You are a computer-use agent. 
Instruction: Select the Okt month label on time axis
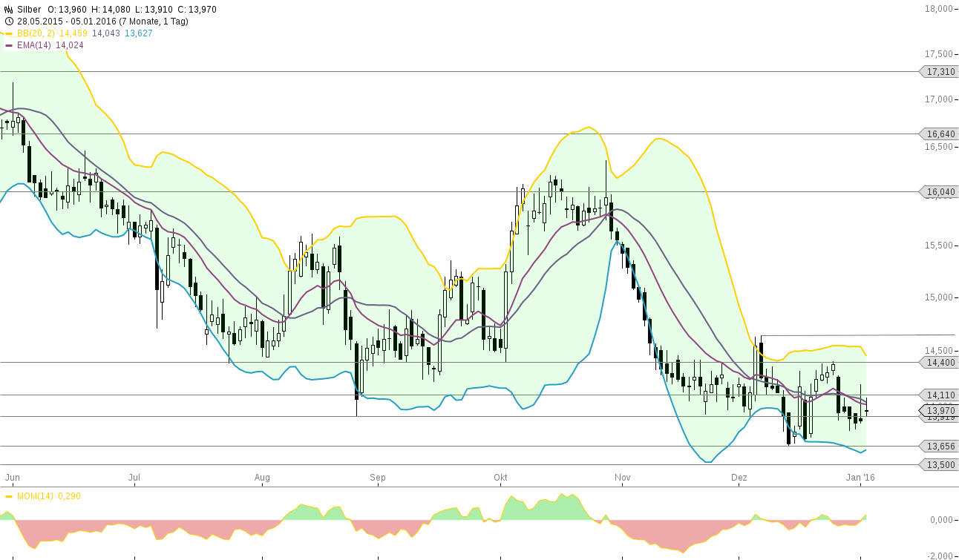[500, 478]
